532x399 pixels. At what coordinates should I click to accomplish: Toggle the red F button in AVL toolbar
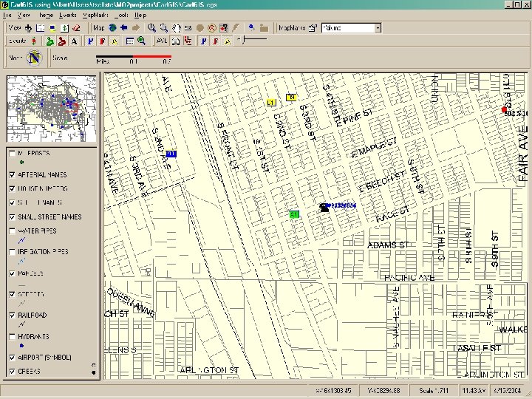click(216, 41)
